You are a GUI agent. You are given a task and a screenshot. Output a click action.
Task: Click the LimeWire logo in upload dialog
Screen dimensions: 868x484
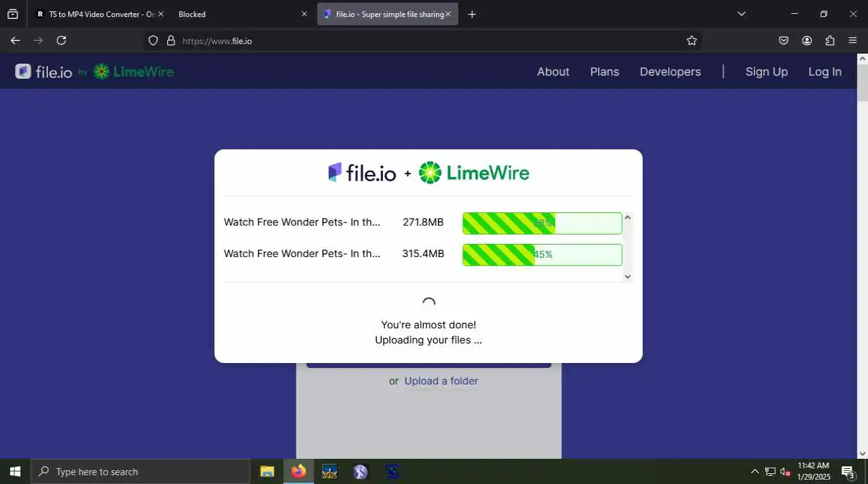click(x=474, y=173)
